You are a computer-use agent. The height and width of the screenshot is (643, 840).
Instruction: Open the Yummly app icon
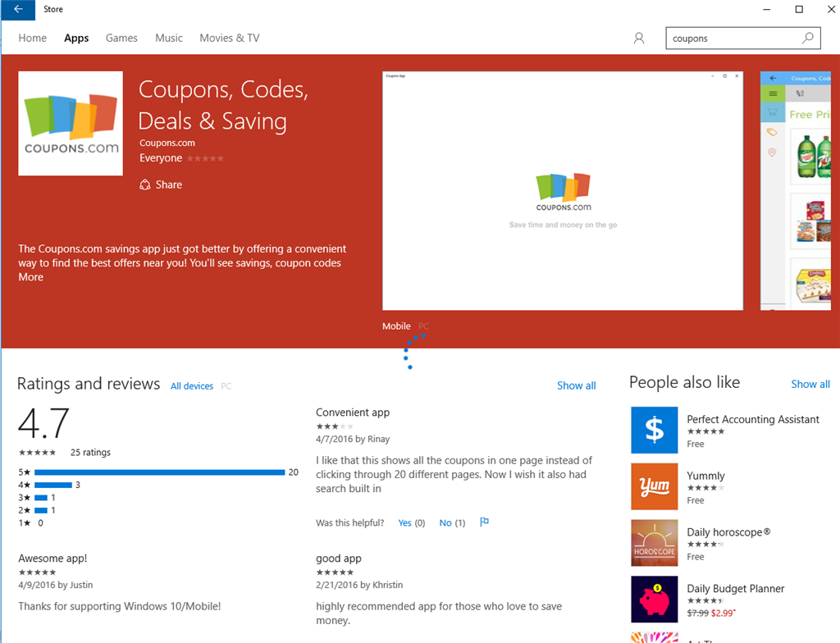(654, 486)
